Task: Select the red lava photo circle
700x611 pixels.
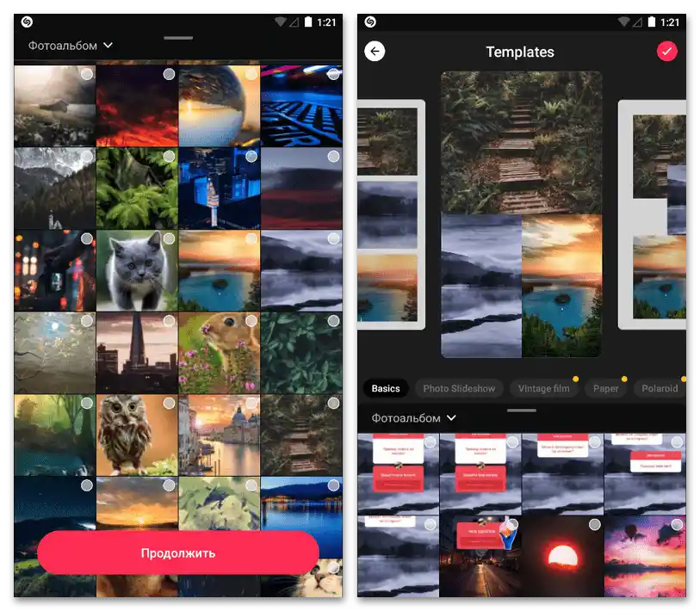Action: tap(169, 74)
